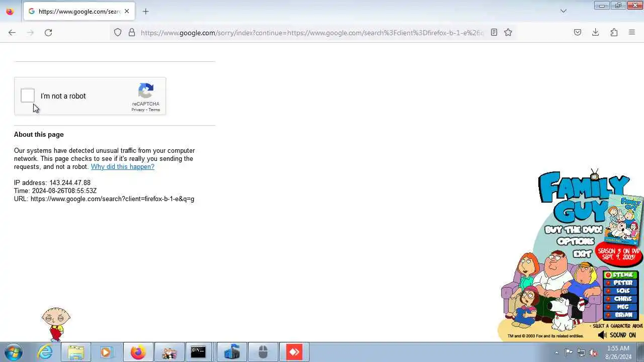The height and width of the screenshot is (362, 644).
Task: Open the Action Center flag icon
Action: click(569, 352)
